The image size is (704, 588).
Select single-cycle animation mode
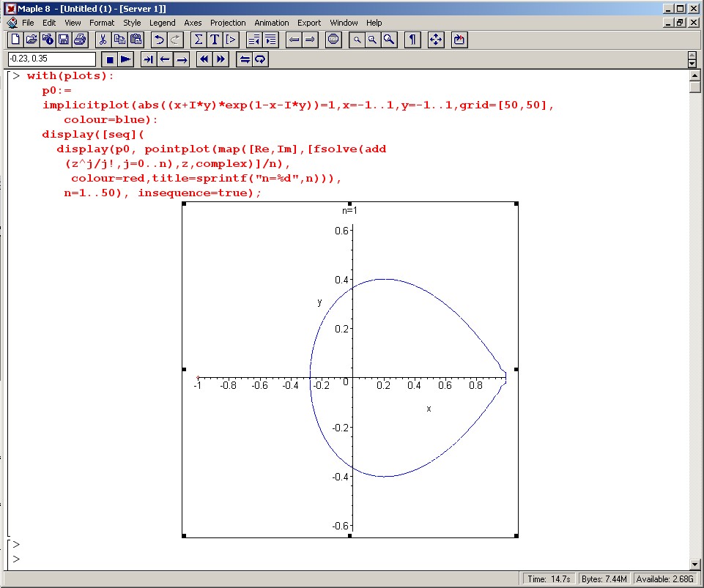tap(244, 59)
